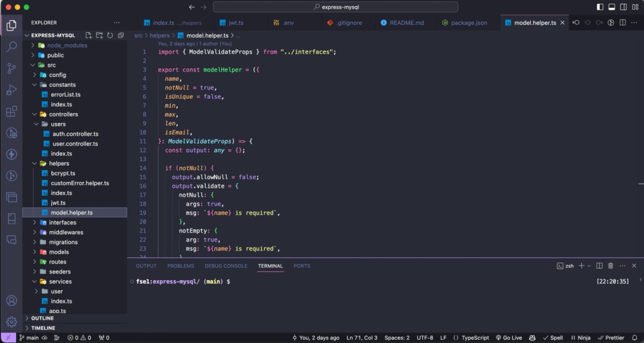Click helpers in the breadcrumb path
The width and height of the screenshot is (644, 343).
click(x=159, y=36)
